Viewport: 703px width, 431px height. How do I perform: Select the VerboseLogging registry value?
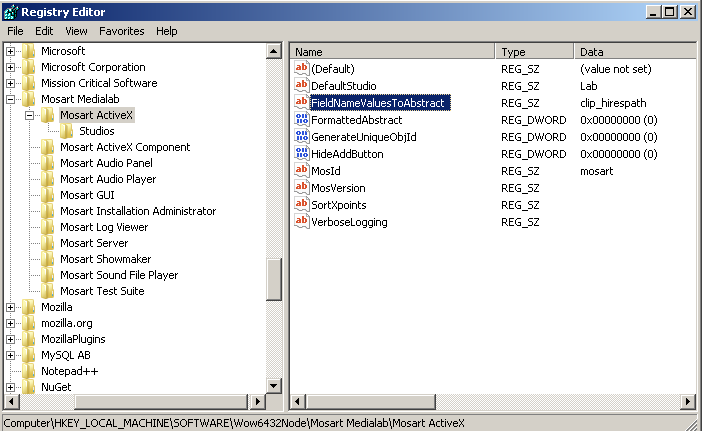(349, 222)
